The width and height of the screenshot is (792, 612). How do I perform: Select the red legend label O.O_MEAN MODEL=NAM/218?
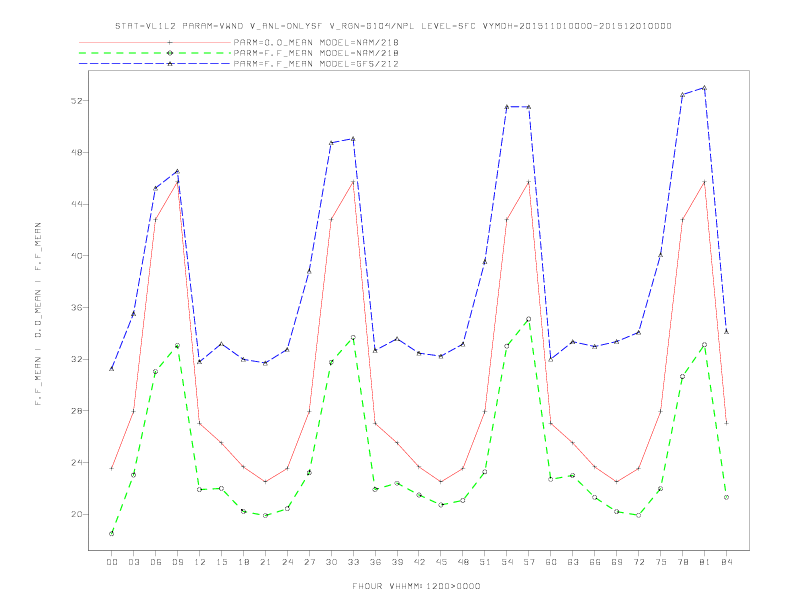tap(316, 42)
